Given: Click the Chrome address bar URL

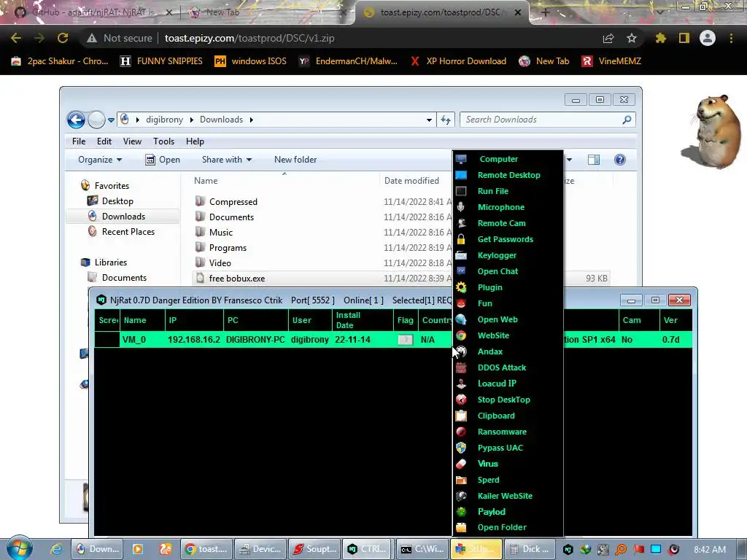Looking at the screenshot, I should coord(249,38).
